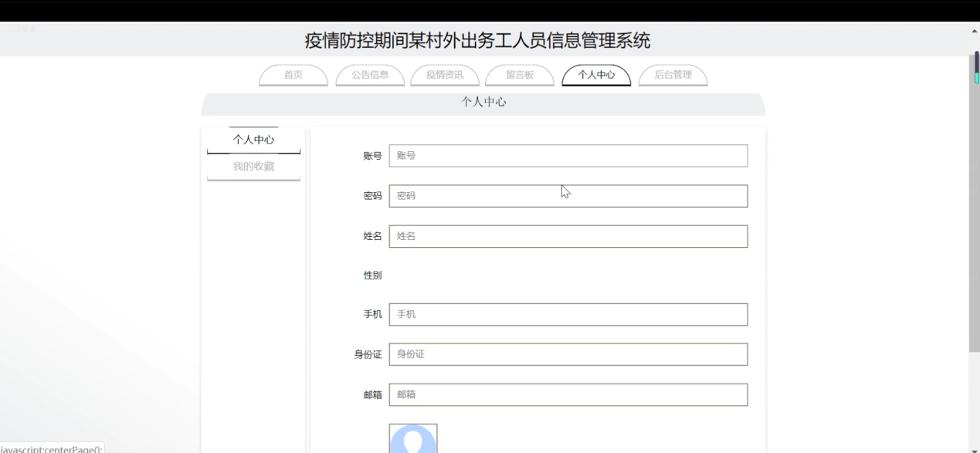
Task: Click the system title 疫情防控期间某村外出务工人员信息管理系统
Action: [478, 40]
